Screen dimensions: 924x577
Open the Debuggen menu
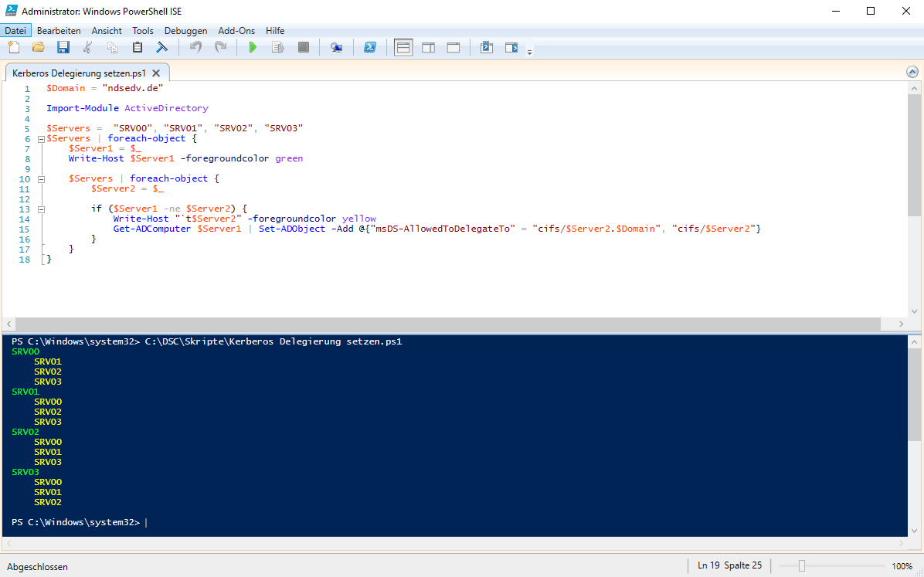tap(185, 31)
